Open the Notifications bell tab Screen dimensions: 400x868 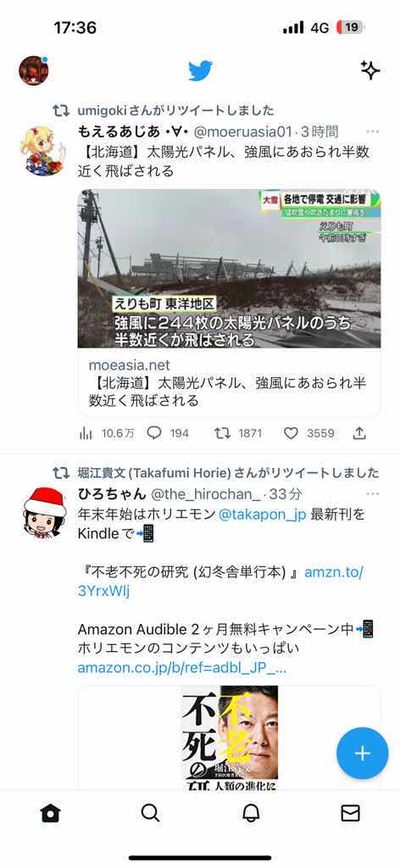point(251,813)
